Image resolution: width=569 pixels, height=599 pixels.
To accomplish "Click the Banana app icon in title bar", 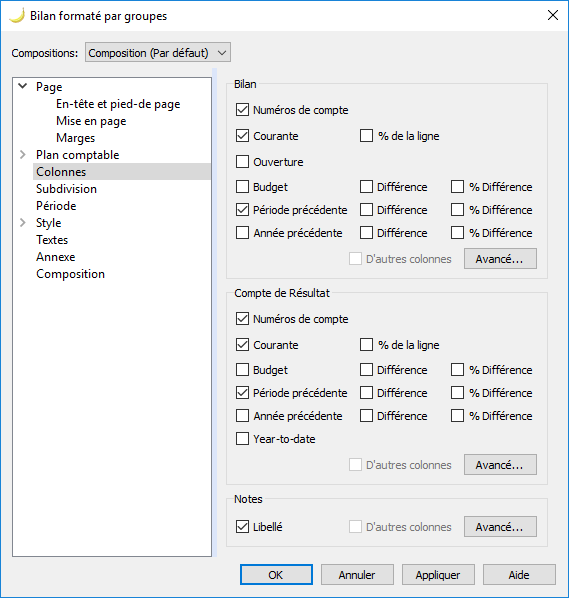I will coord(16,16).
